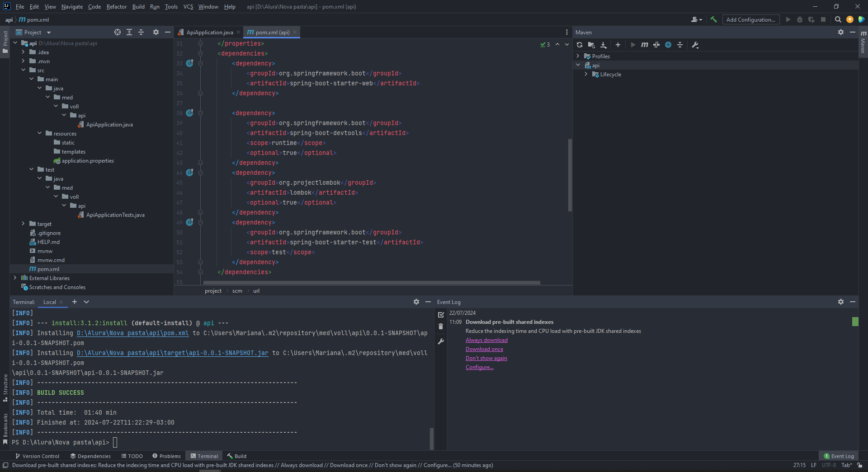Expand the Profiles node in Maven
This screenshot has width=868, height=472.
(x=578, y=56)
